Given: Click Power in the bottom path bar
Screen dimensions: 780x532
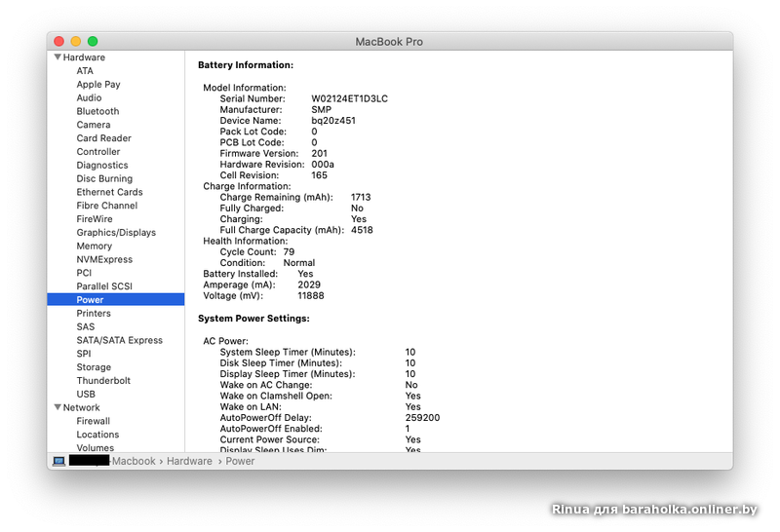Looking at the screenshot, I should point(240,461).
